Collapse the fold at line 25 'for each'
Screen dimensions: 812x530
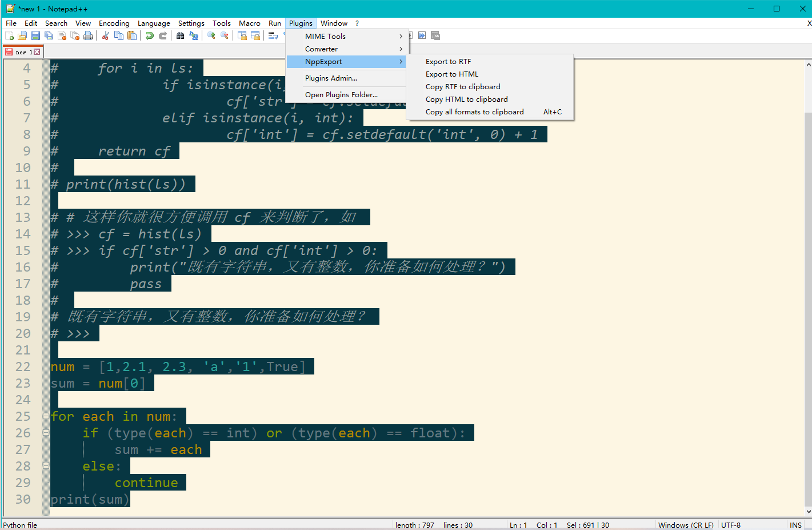tap(46, 416)
